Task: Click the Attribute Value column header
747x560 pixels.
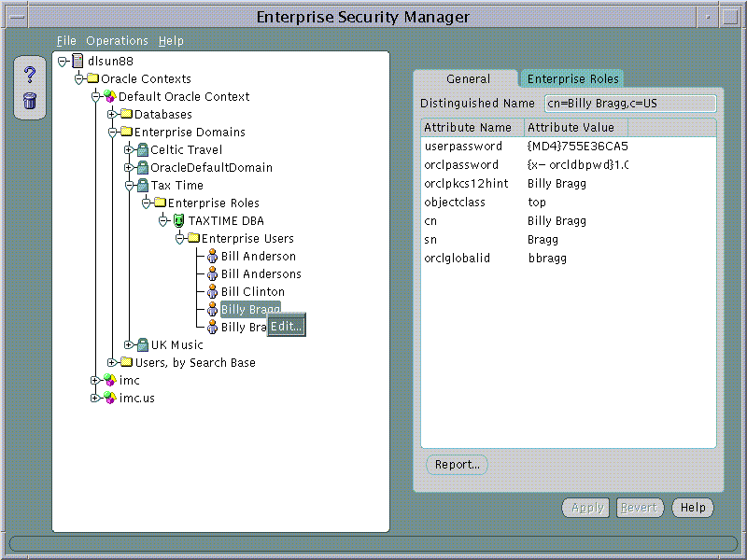Action: [x=576, y=128]
